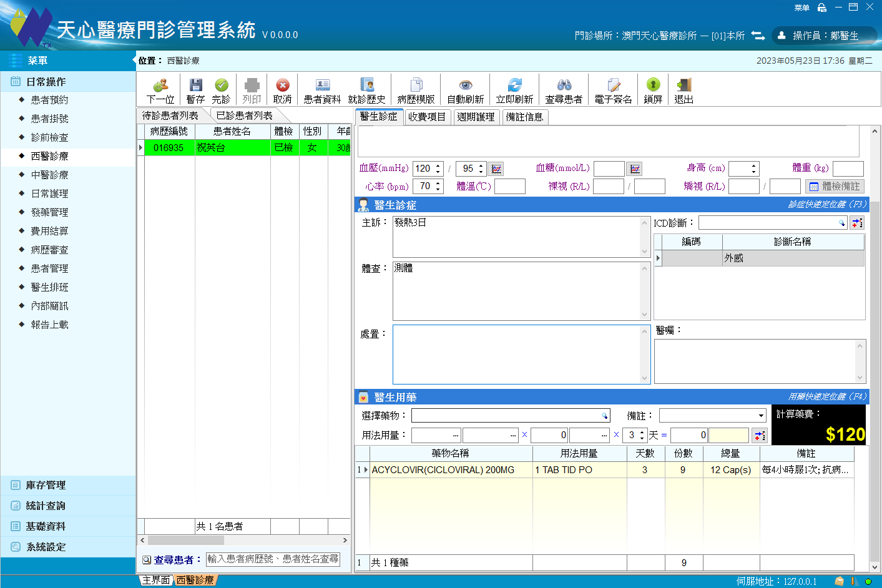Collapse the 日常操作 sidebar section

(68, 82)
